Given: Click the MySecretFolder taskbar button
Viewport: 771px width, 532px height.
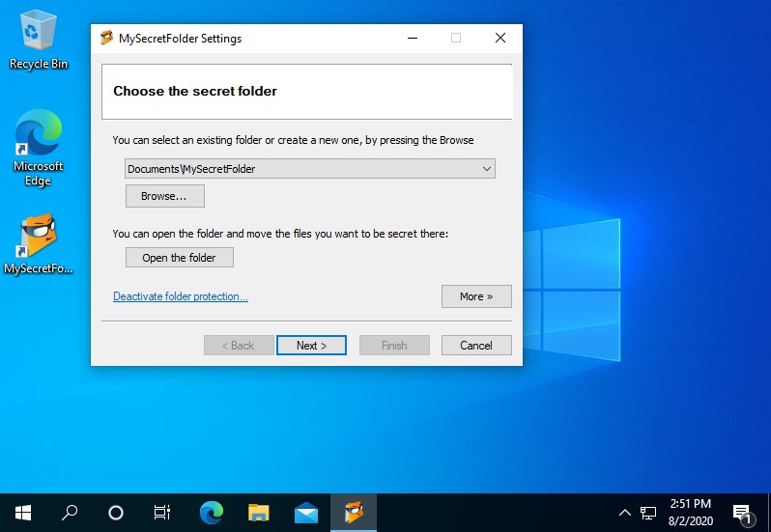Looking at the screenshot, I should [x=354, y=513].
